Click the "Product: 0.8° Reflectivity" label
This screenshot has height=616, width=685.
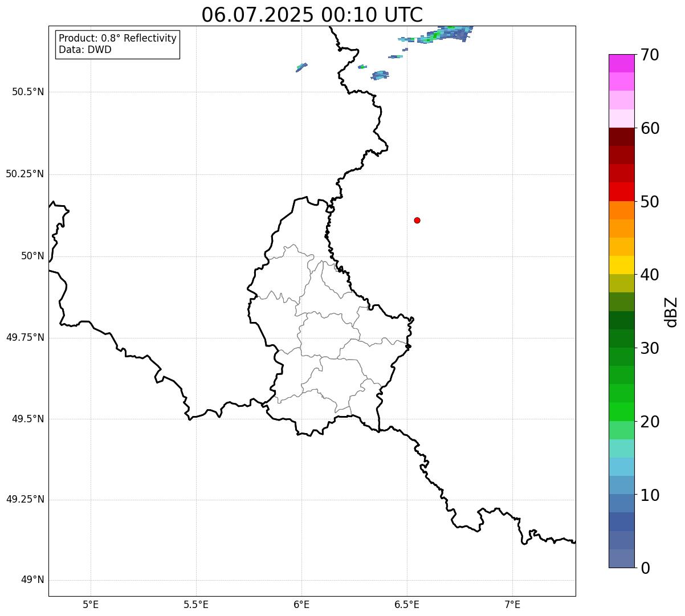[x=118, y=38]
